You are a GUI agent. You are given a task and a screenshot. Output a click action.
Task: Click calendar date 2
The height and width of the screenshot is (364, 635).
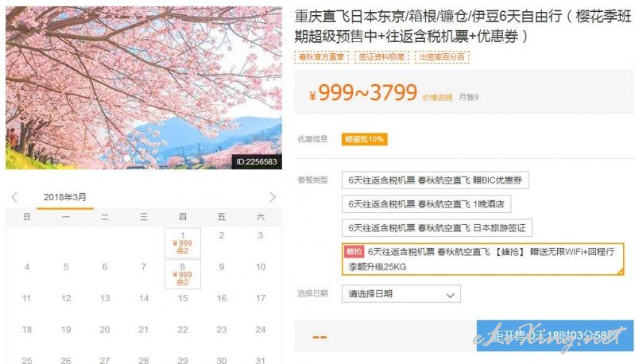pos(222,236)
